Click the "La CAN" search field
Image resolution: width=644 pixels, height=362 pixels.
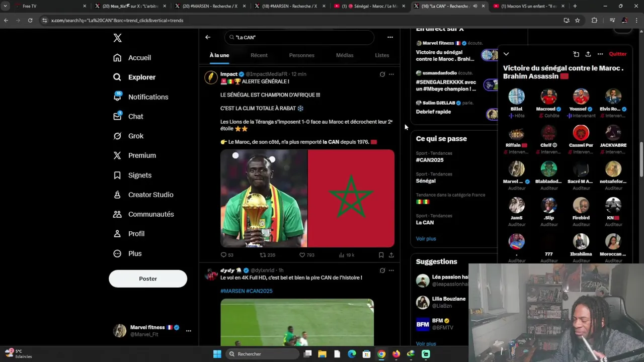299,37
